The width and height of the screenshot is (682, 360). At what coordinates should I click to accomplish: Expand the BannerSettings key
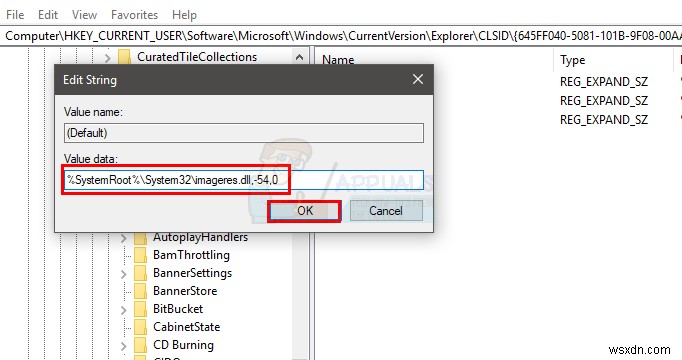coord(124,273)
